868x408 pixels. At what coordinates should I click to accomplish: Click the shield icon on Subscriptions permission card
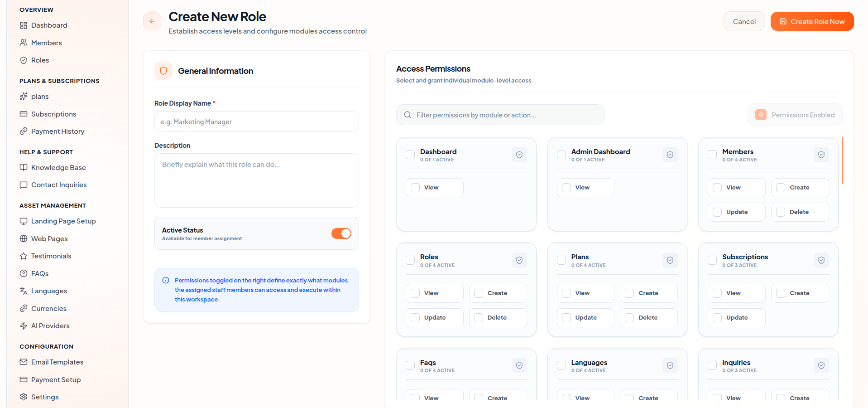(821, 260)
